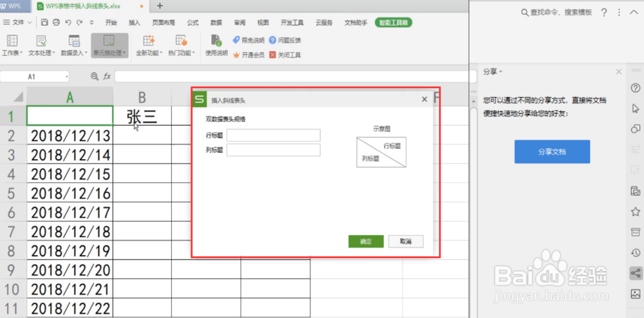Screen dimensions: 644x318
Task: Switch to the 云服务 ribbon tab
Action: 324,23
